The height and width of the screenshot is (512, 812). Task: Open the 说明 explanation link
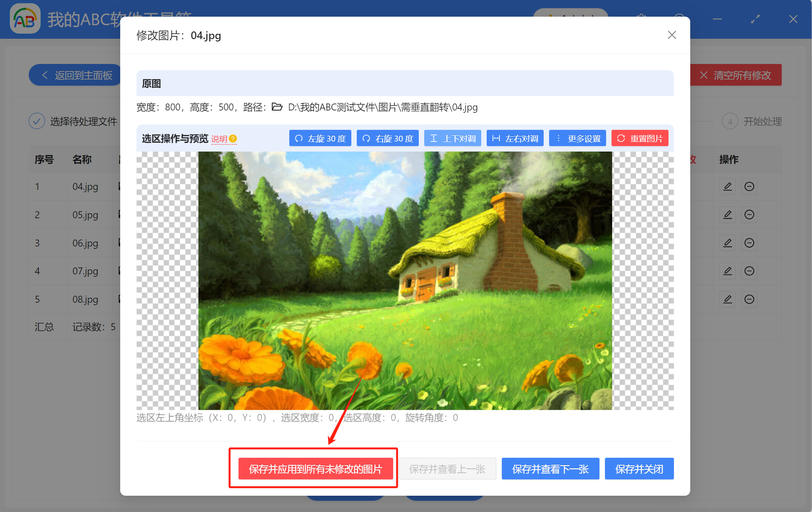click(x=219, y=139)
